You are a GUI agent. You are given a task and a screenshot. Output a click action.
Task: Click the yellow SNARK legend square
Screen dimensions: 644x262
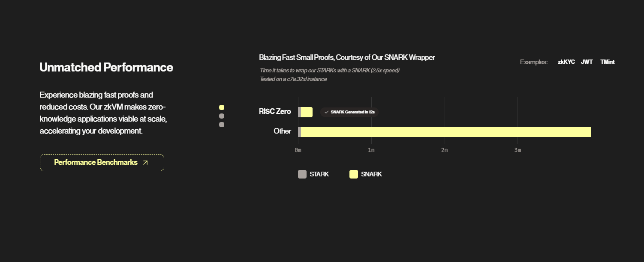coord(354,174)
